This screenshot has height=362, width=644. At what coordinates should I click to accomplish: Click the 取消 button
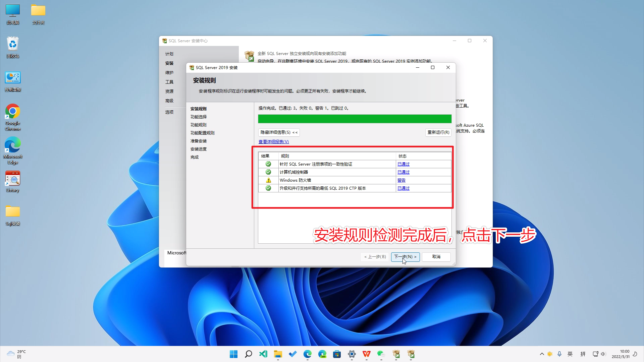pos(436,257)
